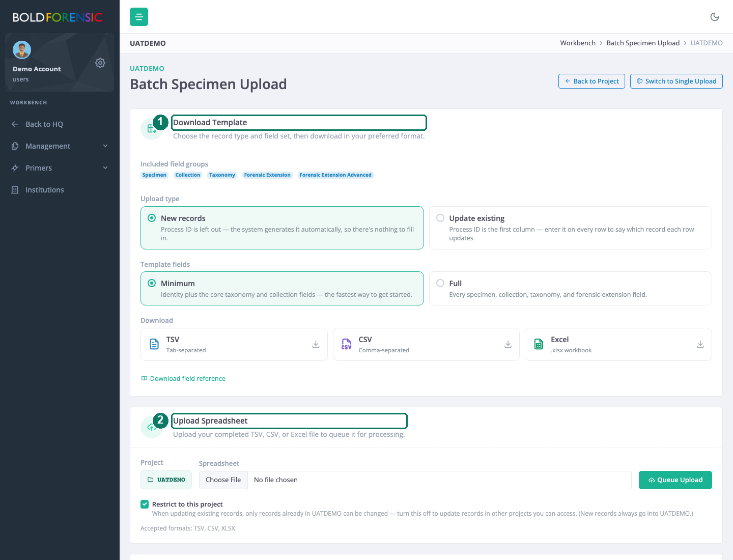Click 'Accepted formats: TSV, CSV, XLSX.' text
The image size is (733, 560).
(x=188, y=528)
